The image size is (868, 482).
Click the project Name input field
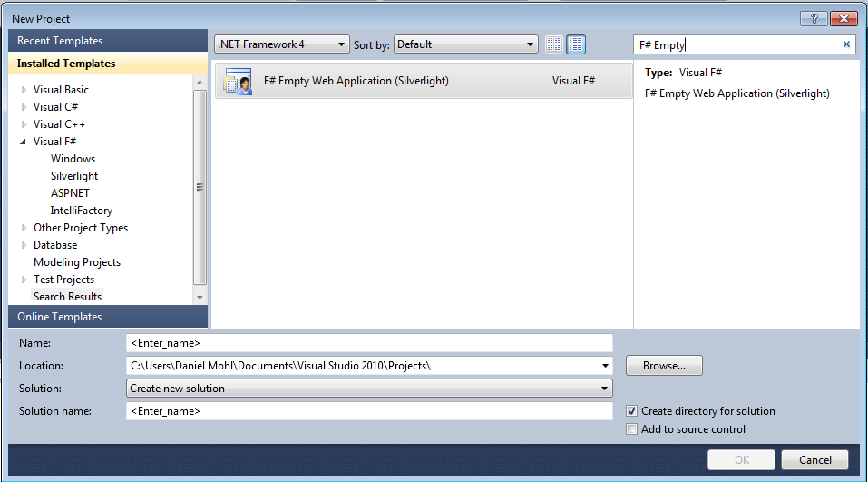tap(369, 343)
